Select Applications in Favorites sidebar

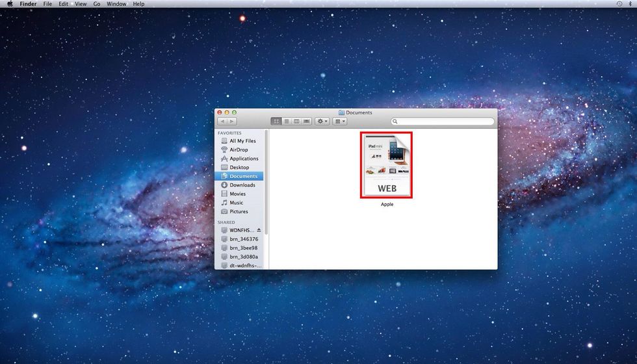click(x=243, y=159)
